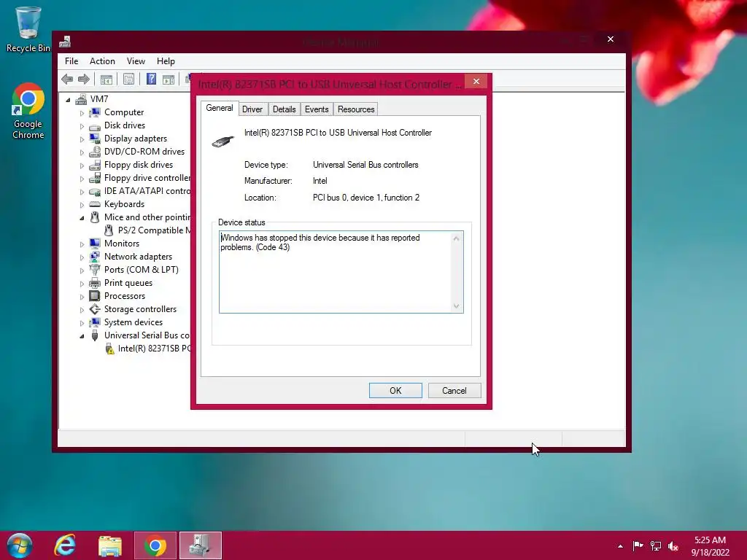Show hidden tray icons arrow

click(x=620, y=546)
